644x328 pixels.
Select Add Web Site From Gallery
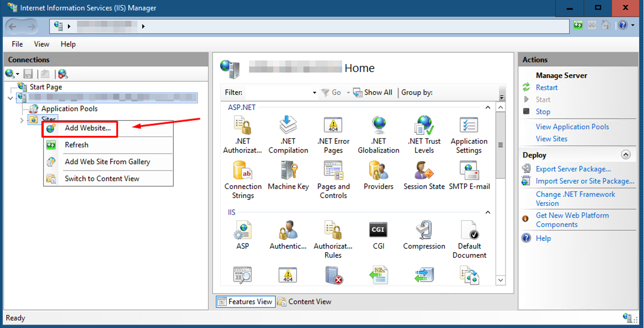[x=108, y=162]
